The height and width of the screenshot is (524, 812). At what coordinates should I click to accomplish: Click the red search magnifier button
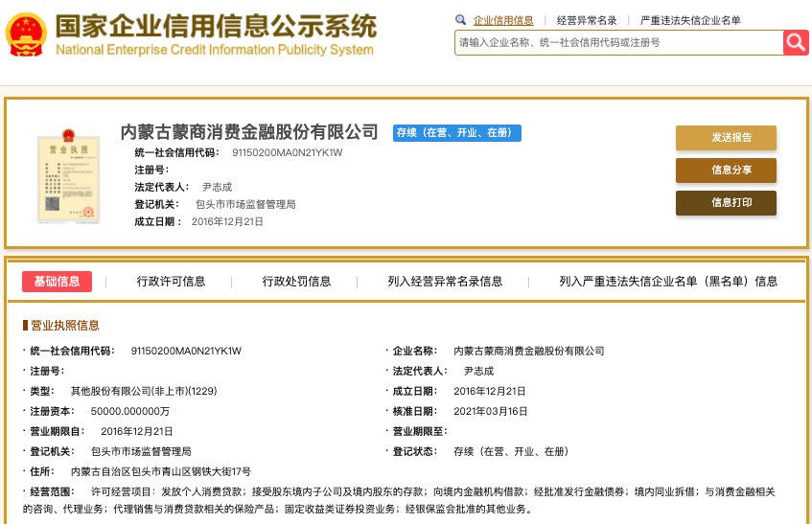pyautogui.click(x=796, y=42)
